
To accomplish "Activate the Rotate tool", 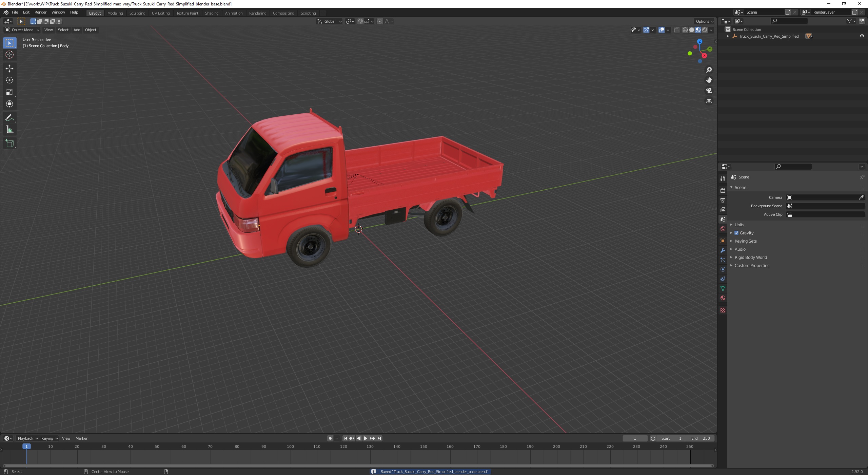I will click(x=9, y=80).
